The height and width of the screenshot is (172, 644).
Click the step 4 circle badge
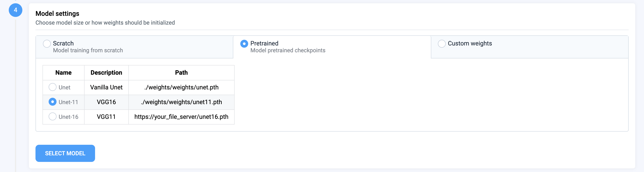tap(16, 10)
